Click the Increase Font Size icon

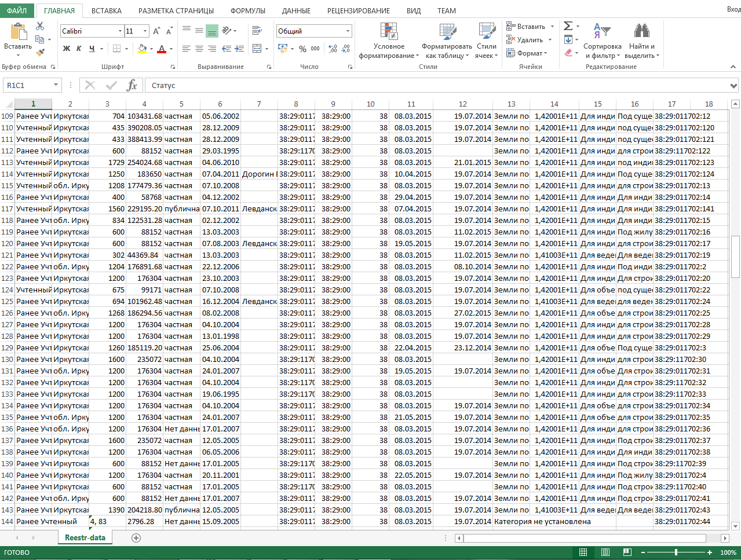coord(156,31)
